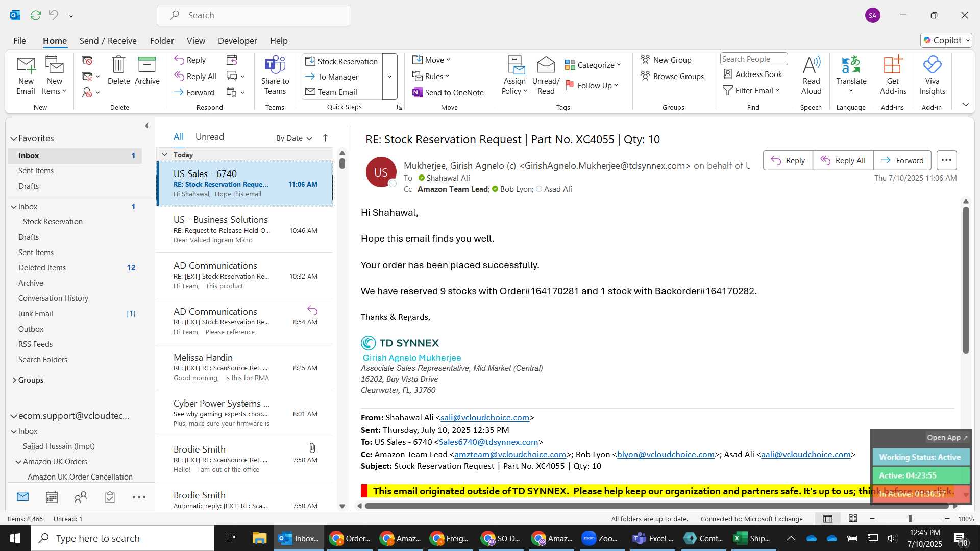Screen dimensions: 980x551
Task: Switch to People view in navigation bar
Action: [81, 497]
